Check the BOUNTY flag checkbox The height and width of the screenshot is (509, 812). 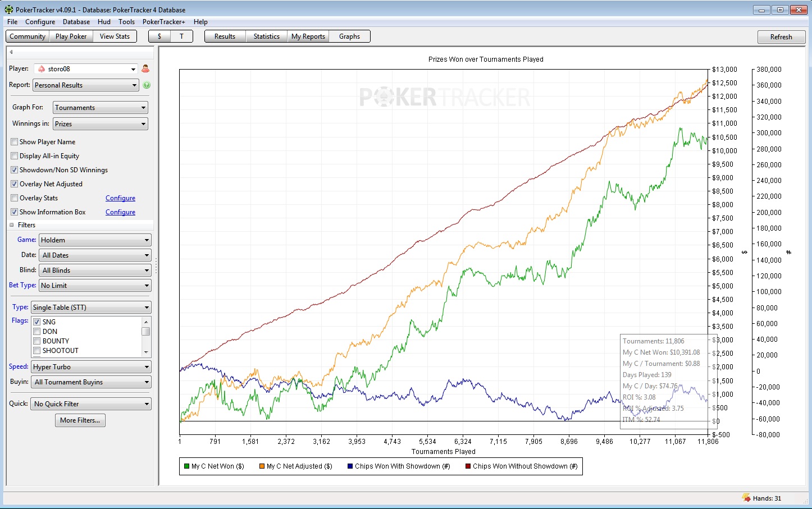pos(37,341)
